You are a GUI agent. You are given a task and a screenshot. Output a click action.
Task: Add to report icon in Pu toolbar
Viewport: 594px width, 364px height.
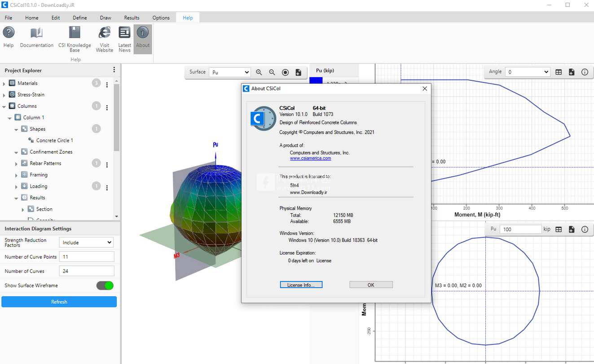point(572,229)
